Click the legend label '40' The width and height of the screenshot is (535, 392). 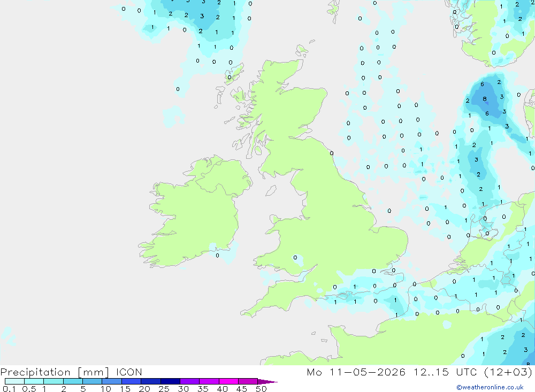(x=222, y=389)
